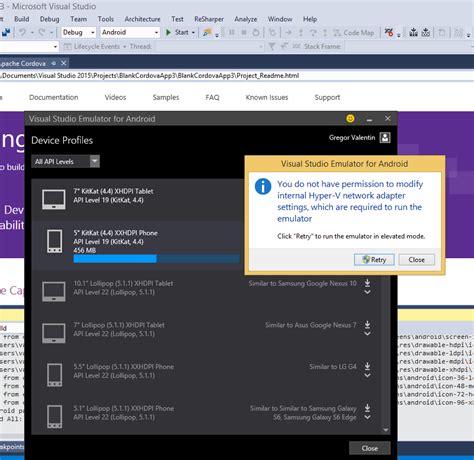Click the 5.5" Lollipop Phone device icon
Screen dimensions: 474x460
(x=55, y=375)
